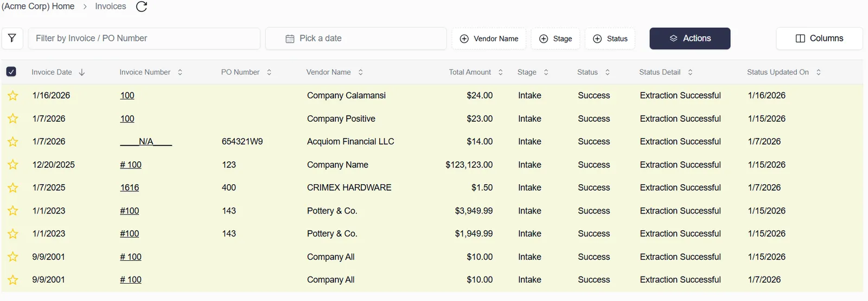
Task: Sort by Total Amount column
Action: (476, 72)
